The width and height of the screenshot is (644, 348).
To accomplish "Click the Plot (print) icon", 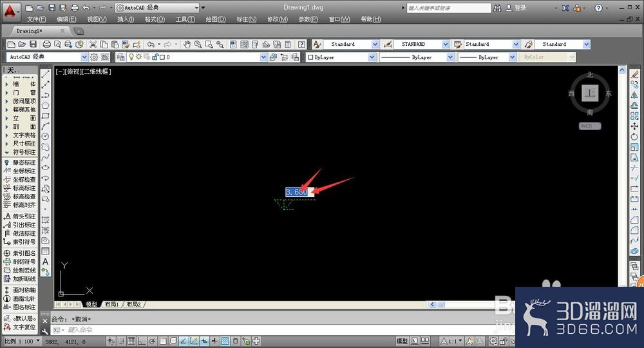I will pyautogui.click(x=46, y=44).
